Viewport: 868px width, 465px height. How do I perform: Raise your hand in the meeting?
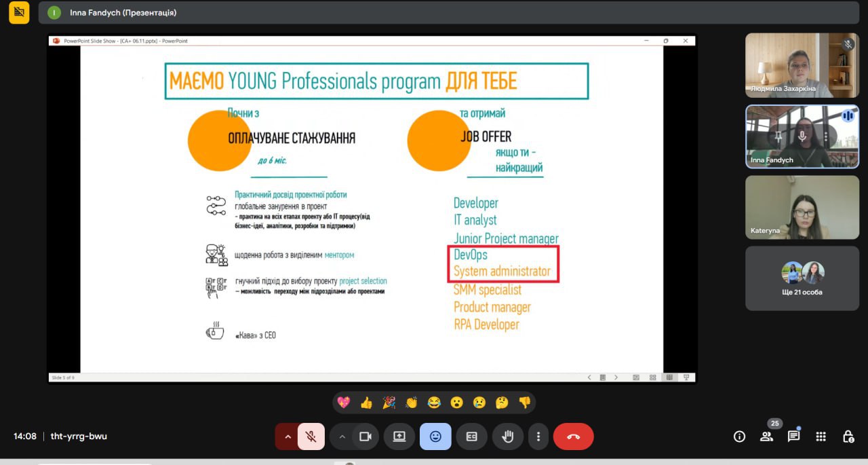point(507,436)
